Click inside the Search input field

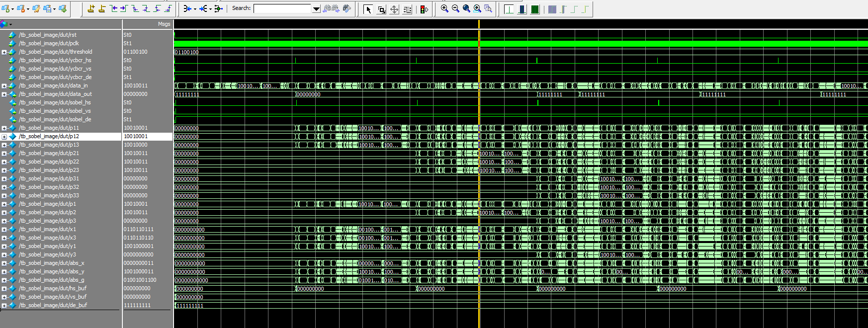(x=282, y=8)
